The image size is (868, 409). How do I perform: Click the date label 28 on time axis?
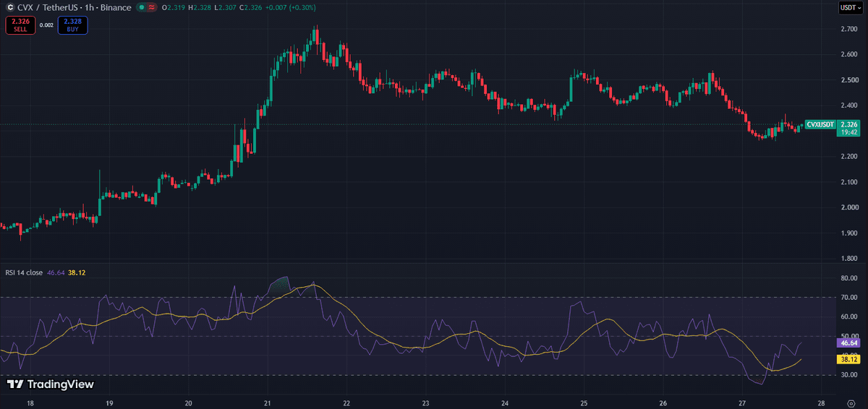pyautogui.click(x=822, y=403)
